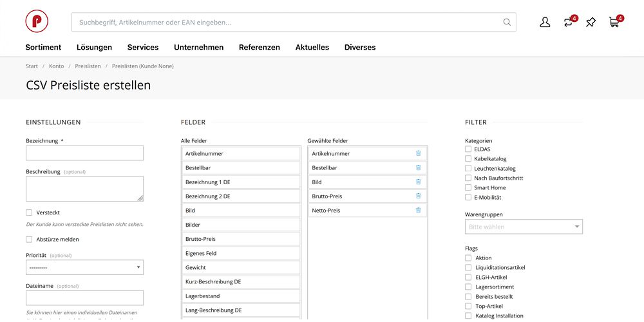Delete Bild from Gewählte Felder list

tap(418, 182)
